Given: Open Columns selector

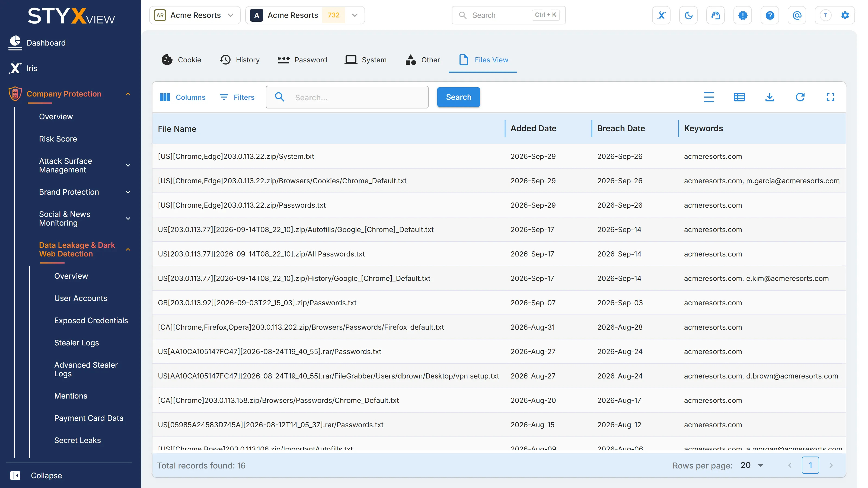Looking at the screenshot, I should coord(182,97).
